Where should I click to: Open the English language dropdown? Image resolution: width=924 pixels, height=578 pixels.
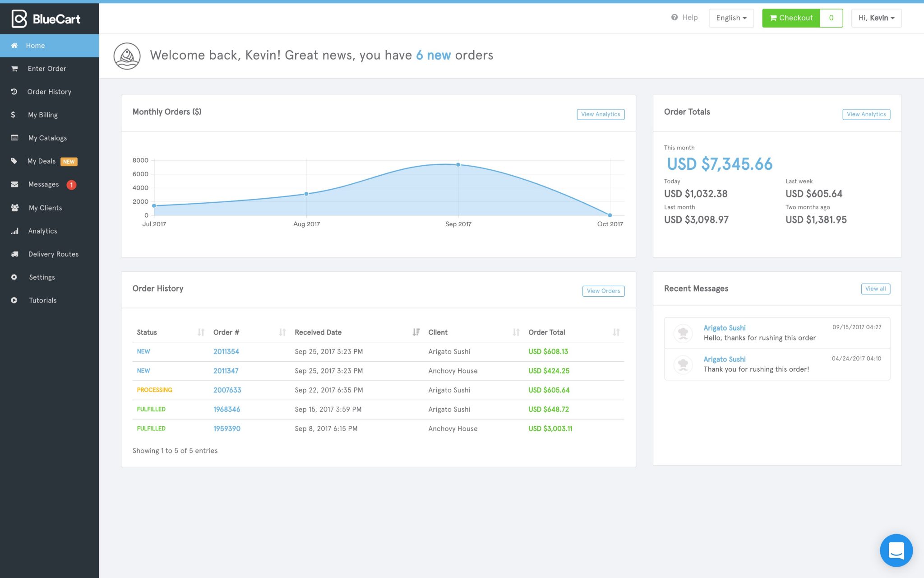click(x=731, y=18)
